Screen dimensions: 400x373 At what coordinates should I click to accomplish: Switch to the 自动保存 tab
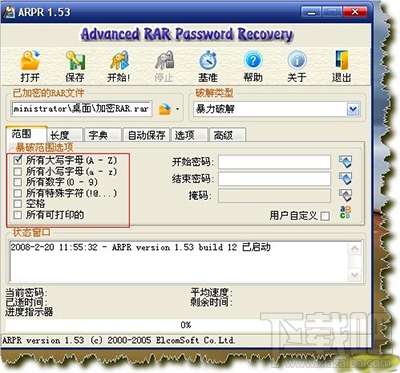(x=147, y=135)
